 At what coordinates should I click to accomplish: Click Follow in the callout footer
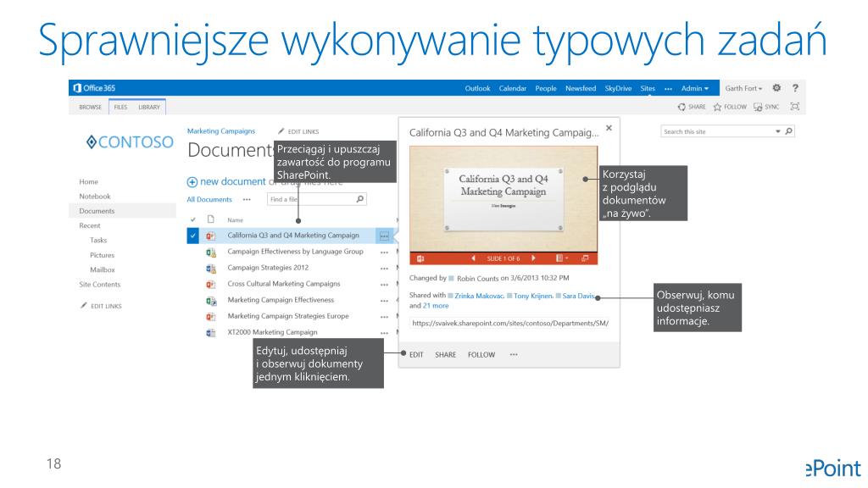point(481,355)
